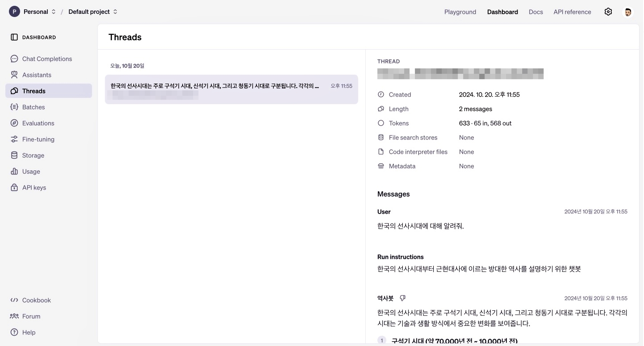Click the Help question mark icon
The width and height of the screenshot is (644, 346).
click(14, 332)
